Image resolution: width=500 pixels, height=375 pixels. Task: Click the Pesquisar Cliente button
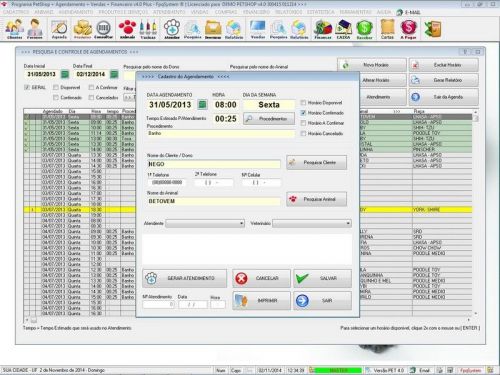pyautogui.click(x=316, y=162)
